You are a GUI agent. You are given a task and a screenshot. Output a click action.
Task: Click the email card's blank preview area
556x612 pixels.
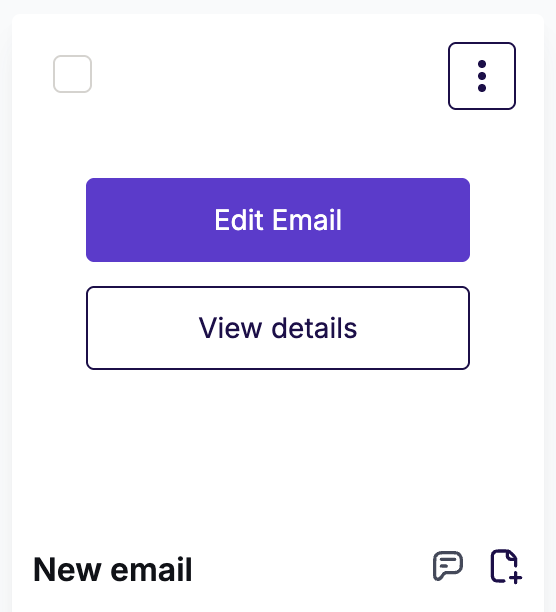(x=278, y=449)
